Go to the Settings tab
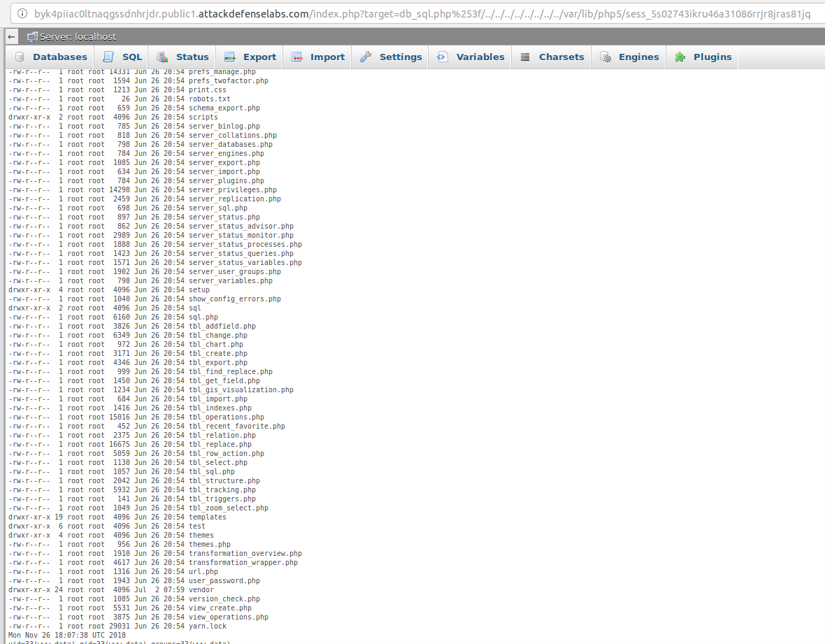This screenshot has height=644, width=825. click(x=400, y=57)
